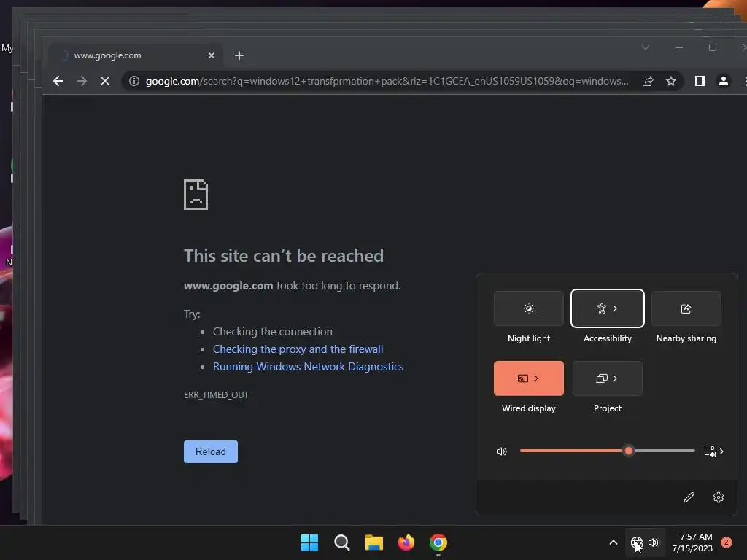
Task: Click the Chrome taskbar icon
Action: click(438, 542)
